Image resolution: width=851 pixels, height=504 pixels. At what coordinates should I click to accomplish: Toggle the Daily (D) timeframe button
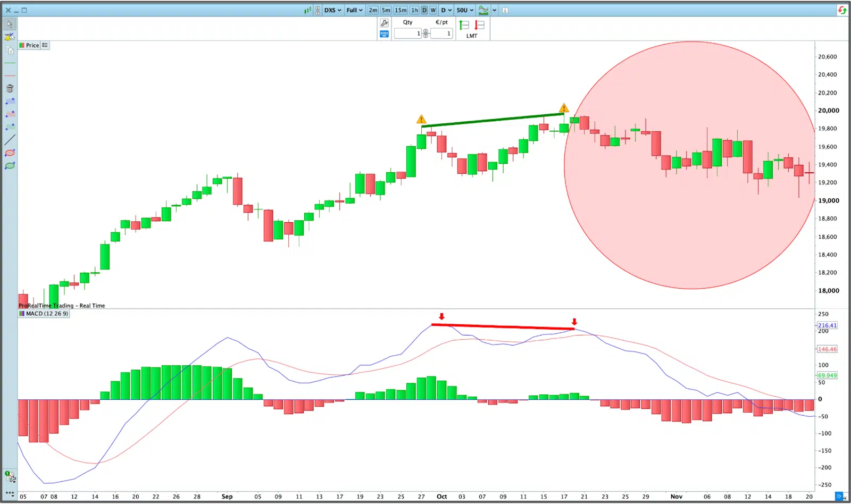[424, 10]
